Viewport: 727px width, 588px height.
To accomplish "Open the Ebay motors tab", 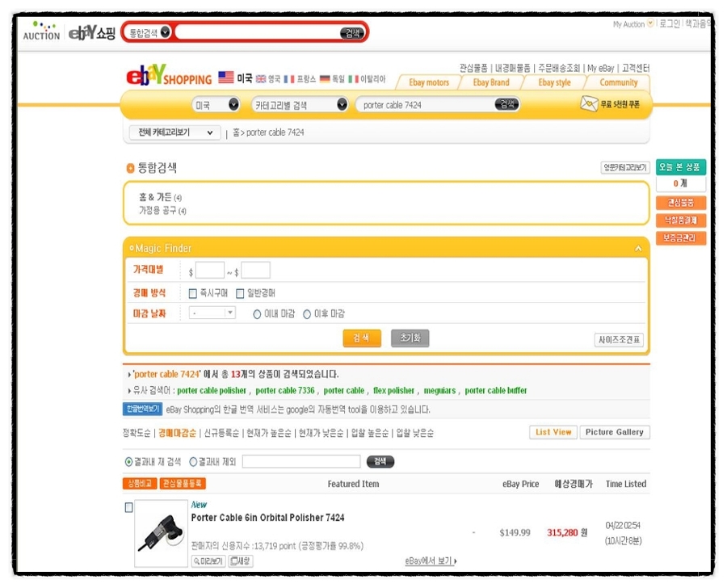I will coord(429,82).
